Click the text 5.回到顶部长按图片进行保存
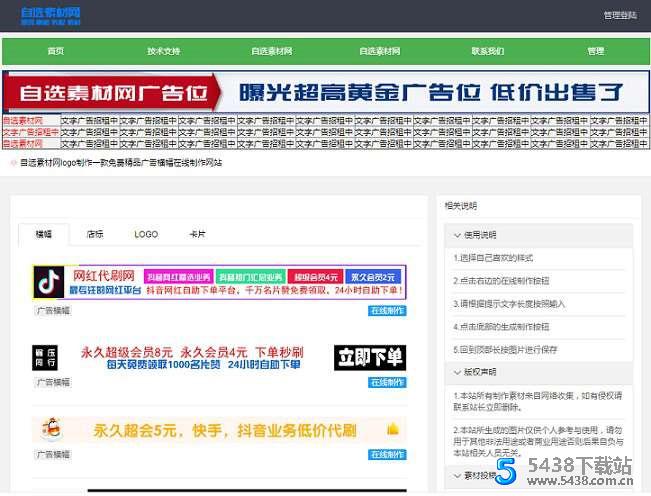The width and height of the screenshot is (651, 496). 505,350
